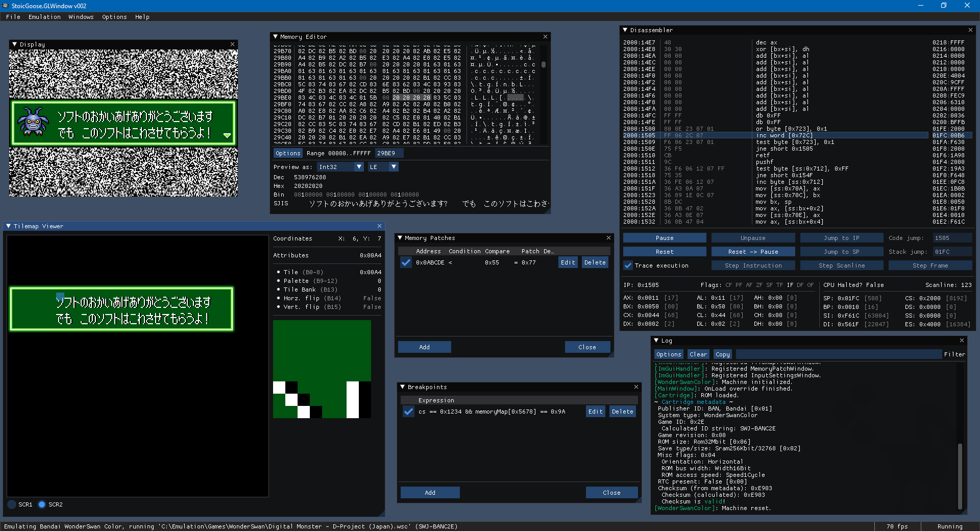Click the advance arrow in the Display dialogue box

coord(227,135)
